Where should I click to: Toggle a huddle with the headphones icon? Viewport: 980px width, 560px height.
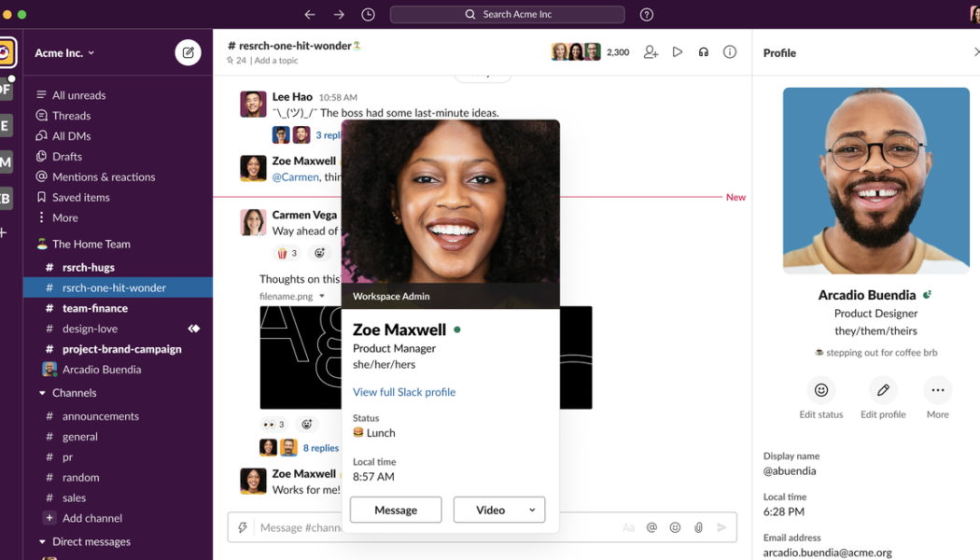tap(703, 52)
